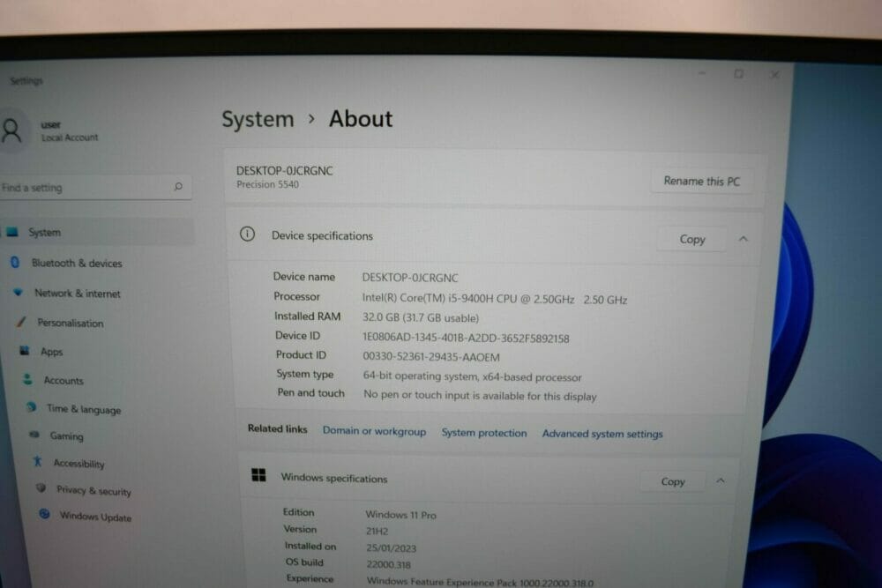Image resolution: width=882 pixels, height=588 pixels.
Task: Click the System type 64-bit text
Action: (472, 376)
